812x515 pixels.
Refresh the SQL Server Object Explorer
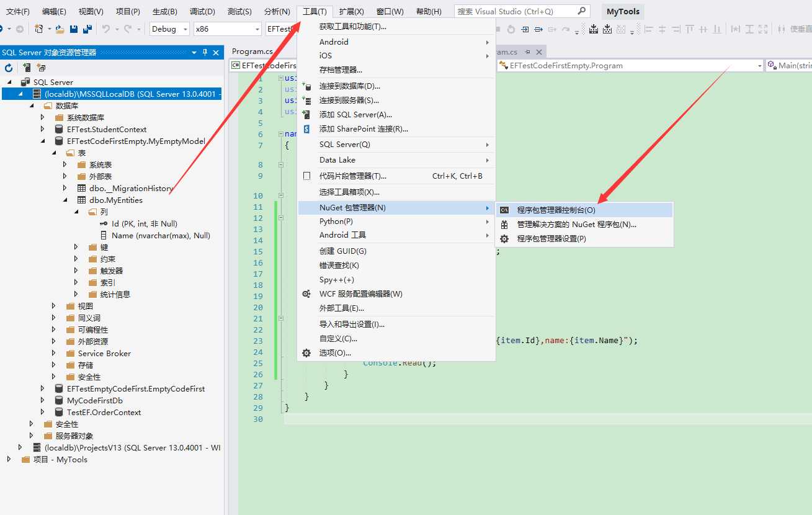coord(9,68)
